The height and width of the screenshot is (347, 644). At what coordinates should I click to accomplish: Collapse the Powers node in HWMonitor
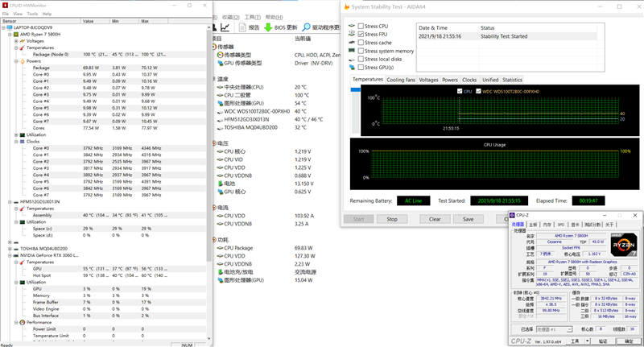(16, 61)
